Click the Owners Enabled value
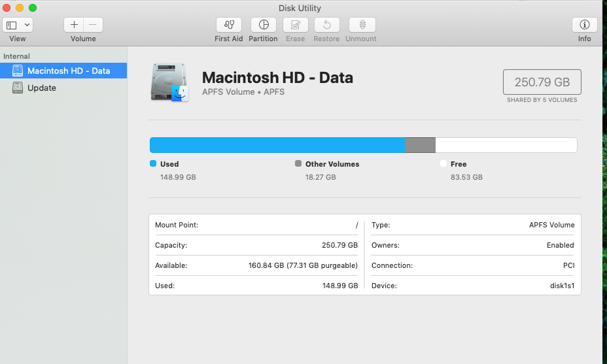 tap(560, 245)
